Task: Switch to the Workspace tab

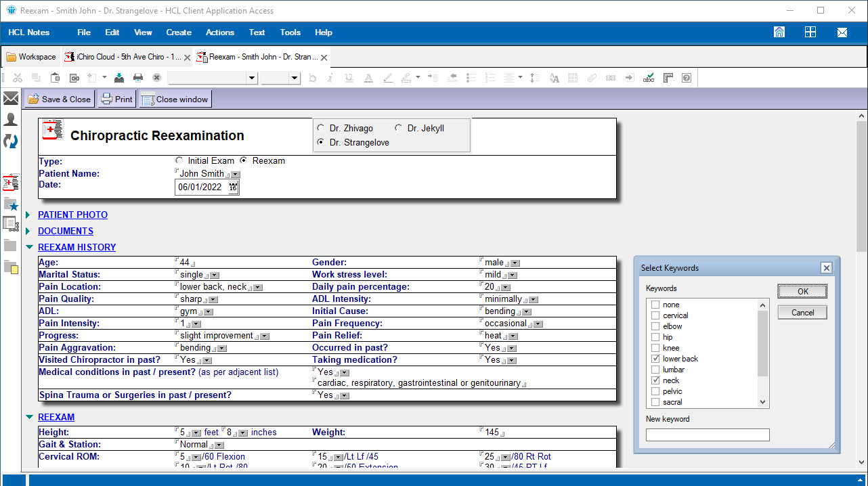Action: coord(31,57)
